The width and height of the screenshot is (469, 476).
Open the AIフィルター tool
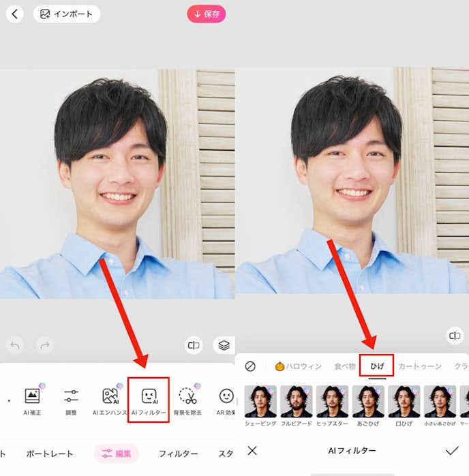click(149, 400)
